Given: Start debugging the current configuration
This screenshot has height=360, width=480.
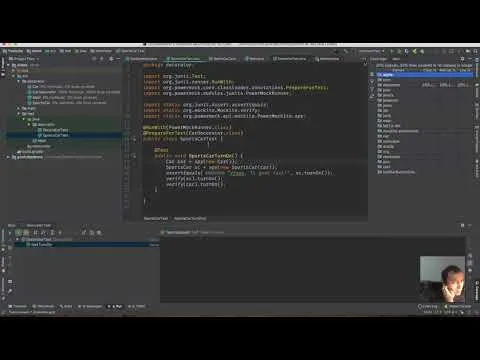Looking at the screenshot, I should [x=399, y=51].
